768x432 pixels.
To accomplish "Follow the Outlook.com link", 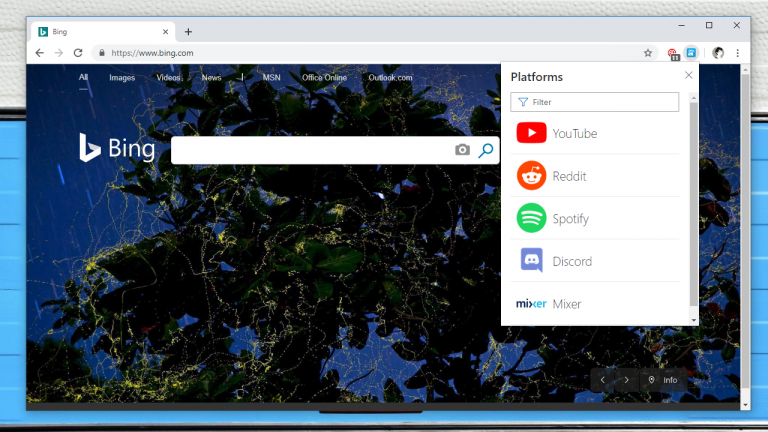I will pyautogui.click(x=390, y=77).
